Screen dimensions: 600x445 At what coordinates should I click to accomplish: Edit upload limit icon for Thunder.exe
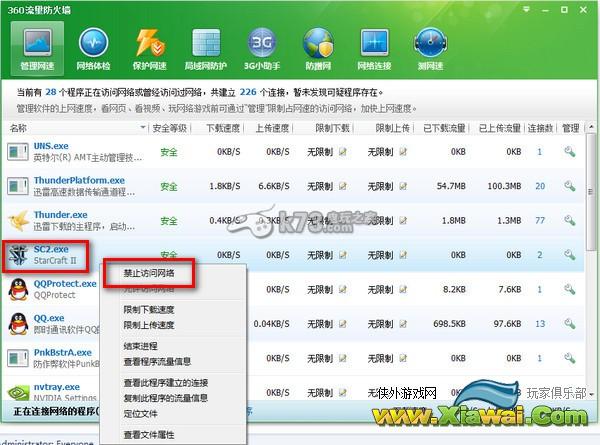(x=403, y=221)
